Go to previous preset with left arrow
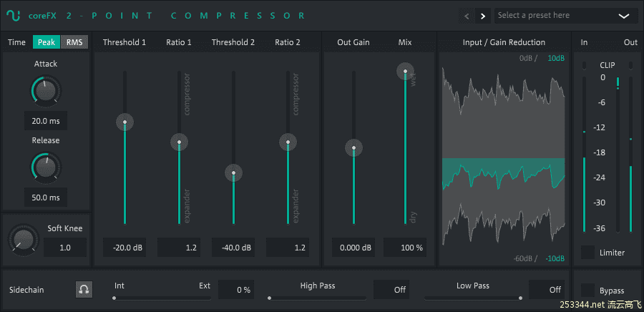Image resolution: width=644 pixels, height=312 pixels. coord(467,16)
